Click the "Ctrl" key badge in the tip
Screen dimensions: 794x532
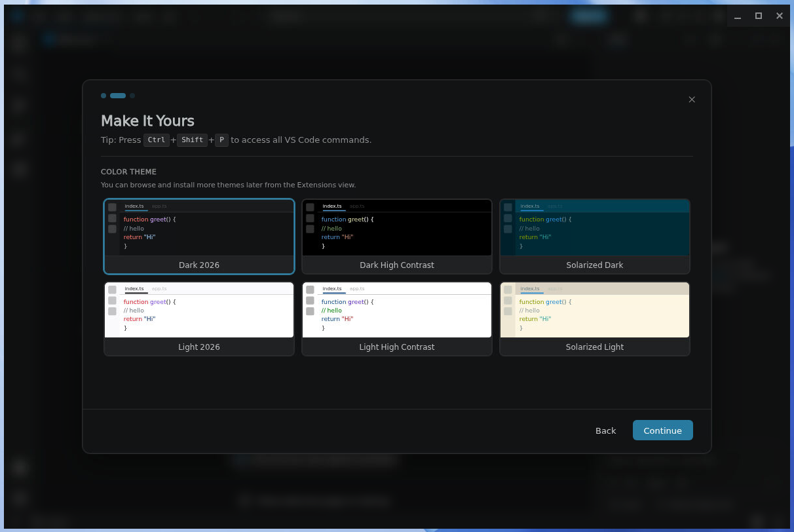[x=157, y=140]
